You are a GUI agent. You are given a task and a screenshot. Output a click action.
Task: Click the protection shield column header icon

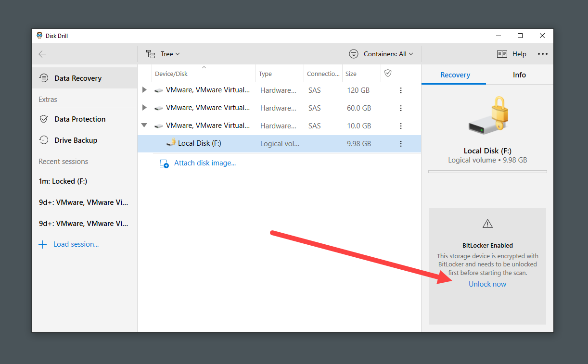pyautogui.click(x=388, y=73)
